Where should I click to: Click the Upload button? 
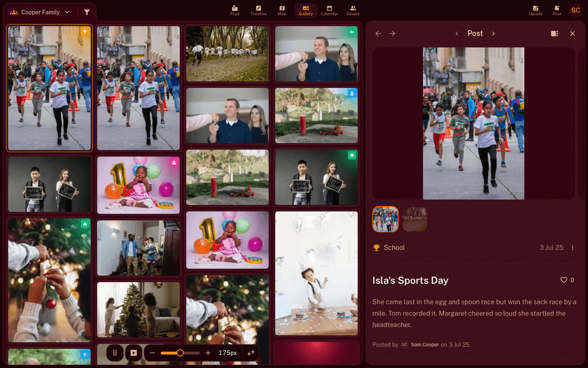536,10
